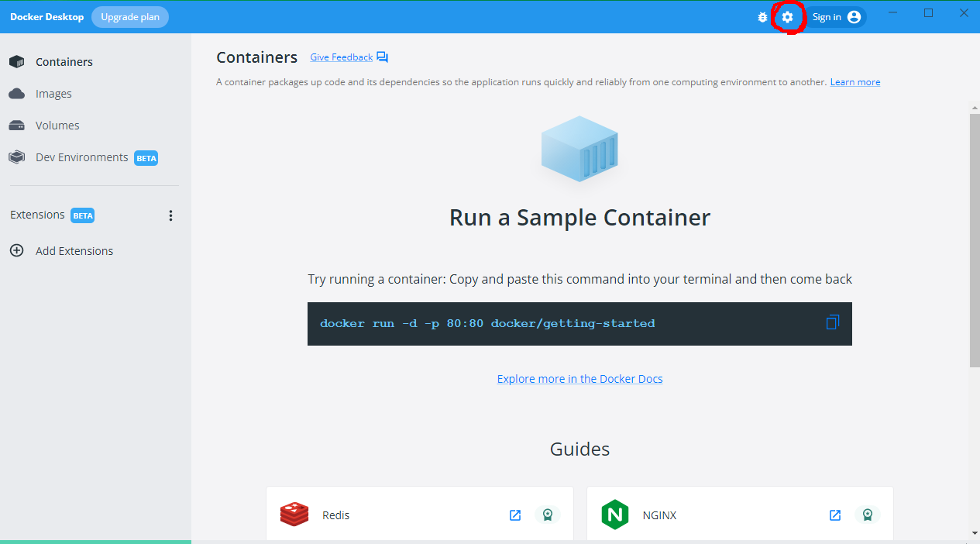Image resolution: width=980 pixels, height=544 pixels.
Task: Open the Redis guide external link icon
Action: (515, 515)
